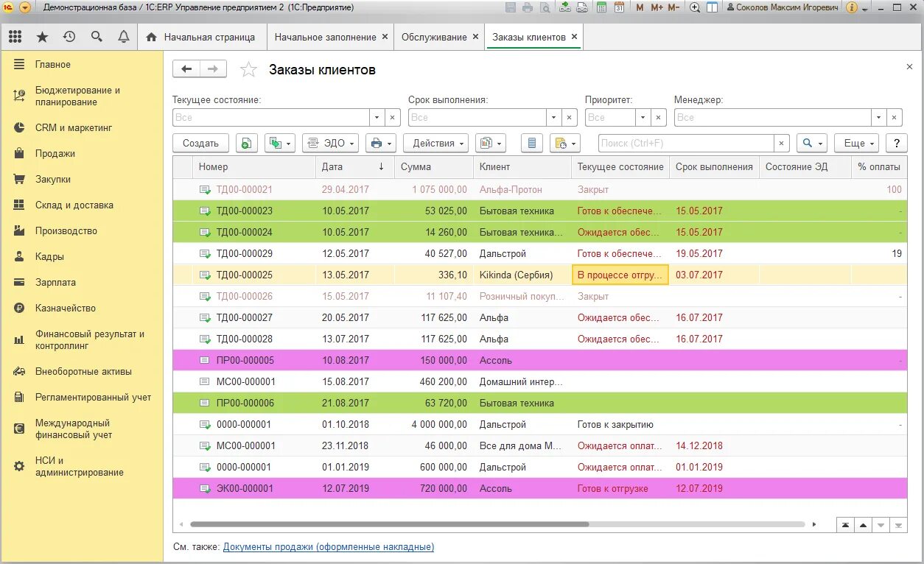The height and width of the screenshot is (564, 924).
Task: Expand the Срок выполнения filter dropdown arrow
Action: (x=553, y=117)
